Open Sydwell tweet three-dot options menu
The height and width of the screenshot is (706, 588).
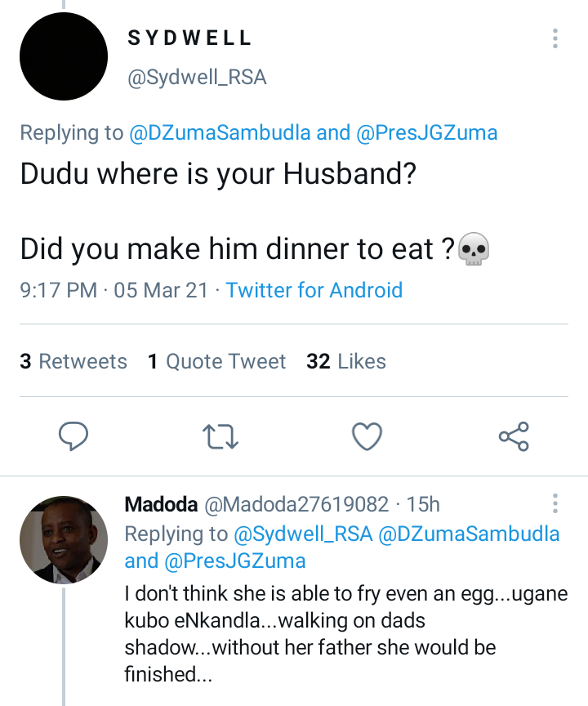tap(555, 38)
